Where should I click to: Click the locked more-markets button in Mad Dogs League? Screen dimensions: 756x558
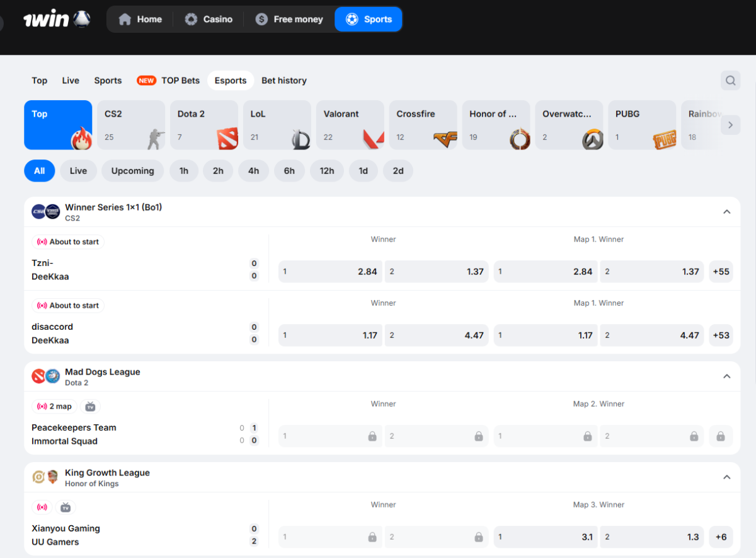721,436
